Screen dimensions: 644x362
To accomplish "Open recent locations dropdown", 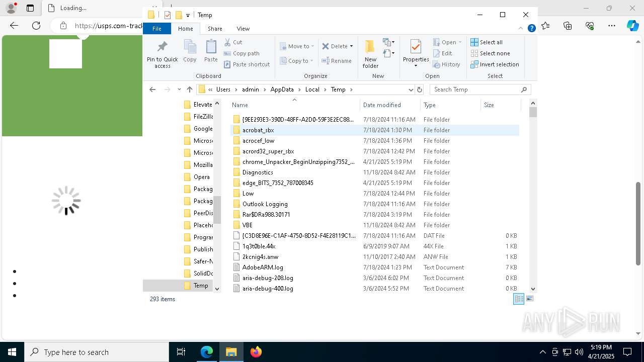I will click(179, 89).
